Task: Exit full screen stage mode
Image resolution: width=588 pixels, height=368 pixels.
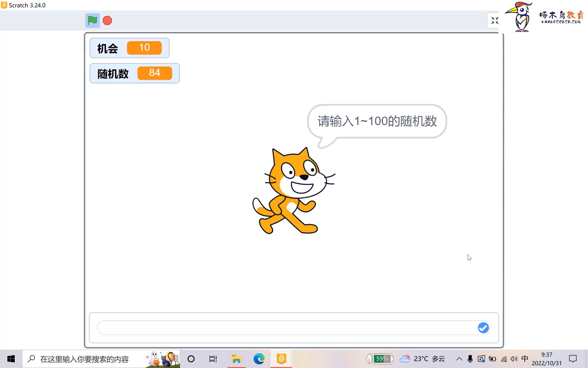Action: click(494, 20)
